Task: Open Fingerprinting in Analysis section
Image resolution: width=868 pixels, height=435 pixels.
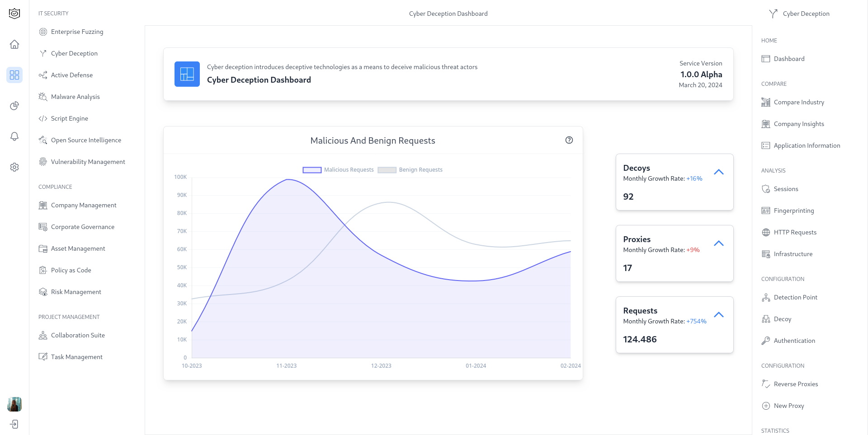Action: (793, 210)
